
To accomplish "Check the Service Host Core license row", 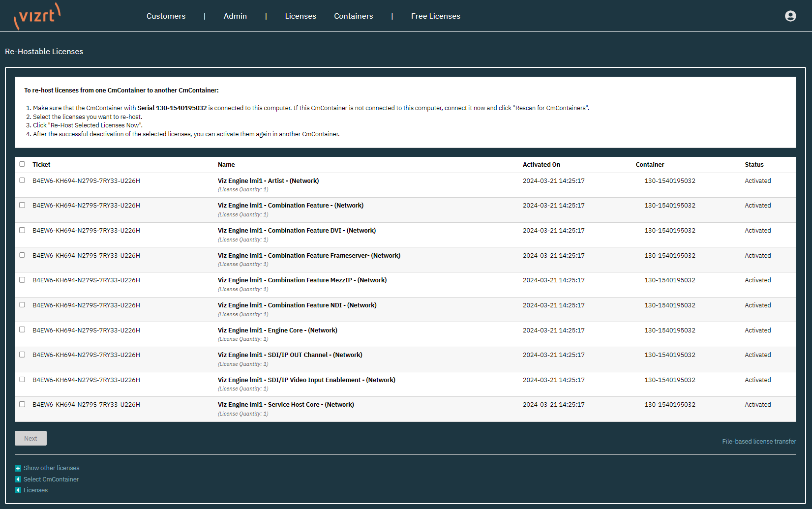I will point(22,404).
